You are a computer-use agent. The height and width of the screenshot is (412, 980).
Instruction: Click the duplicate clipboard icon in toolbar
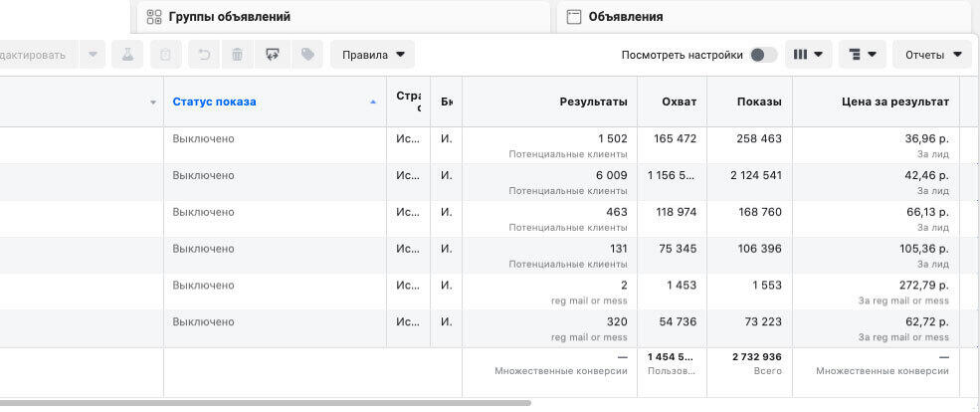(165, 55)
